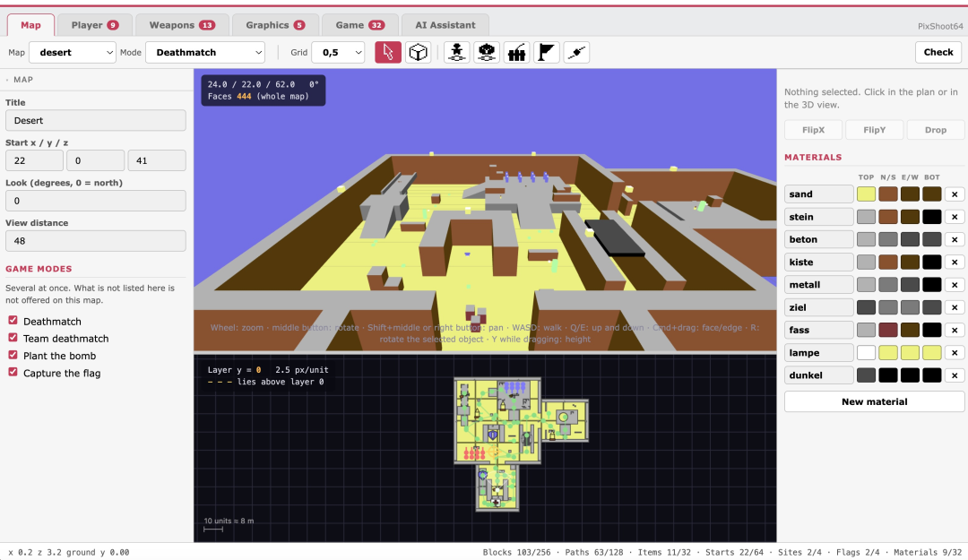Select the flag placement tool
Screen dimensions: 968x560
547,53
